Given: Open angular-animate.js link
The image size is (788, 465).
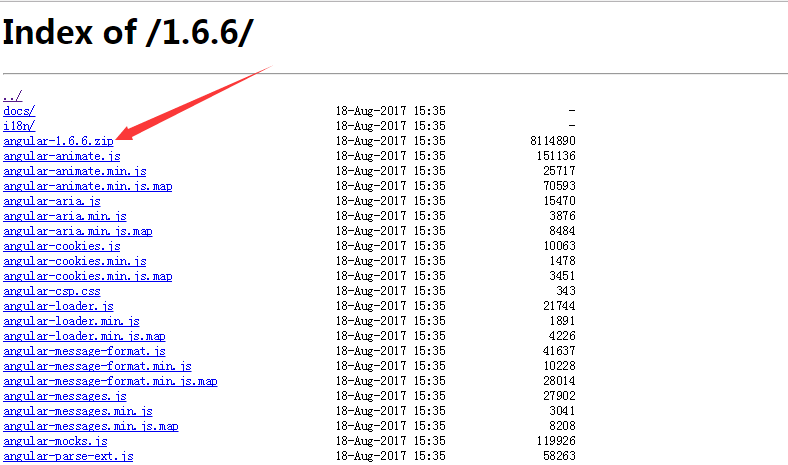Looking at the screenshot, I should coord(62,156).
